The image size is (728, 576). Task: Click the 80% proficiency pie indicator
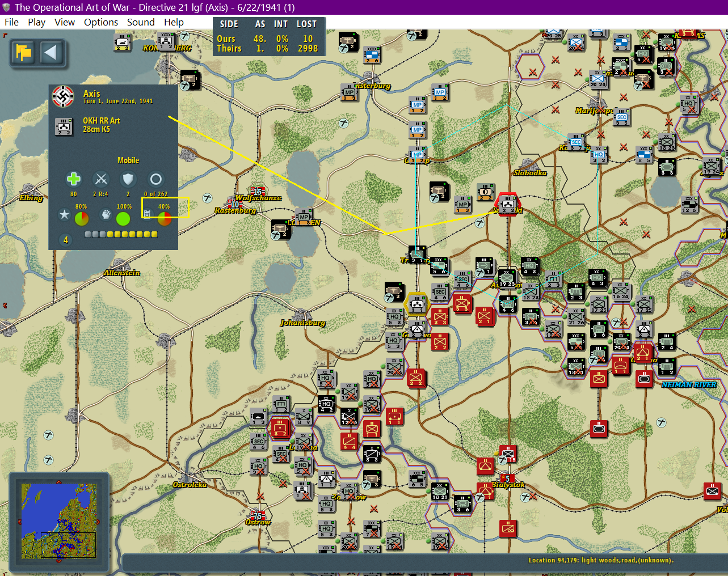point(82,218)
